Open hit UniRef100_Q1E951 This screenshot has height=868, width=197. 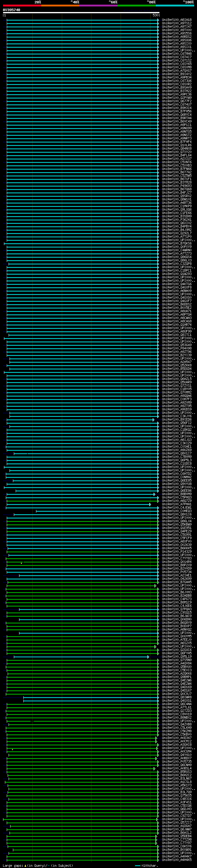coord(177,528)
